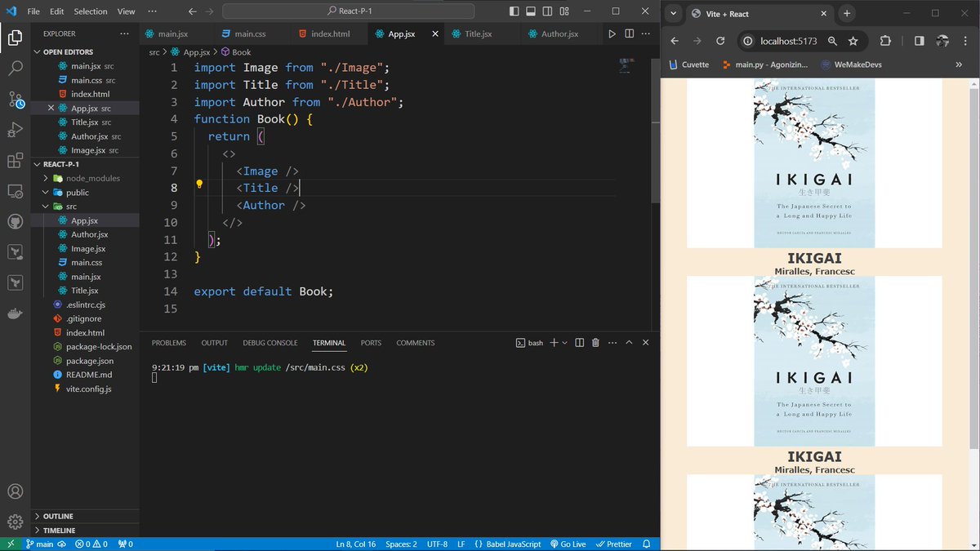Maximize the terminal panel size chevron
The image size is (980, 551).
click(x=629, y=343)
